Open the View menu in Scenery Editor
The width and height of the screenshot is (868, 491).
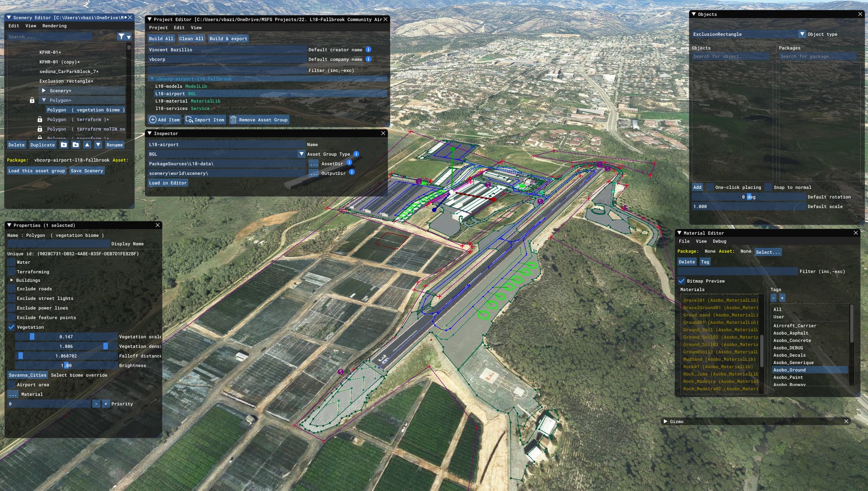(31, 26)
